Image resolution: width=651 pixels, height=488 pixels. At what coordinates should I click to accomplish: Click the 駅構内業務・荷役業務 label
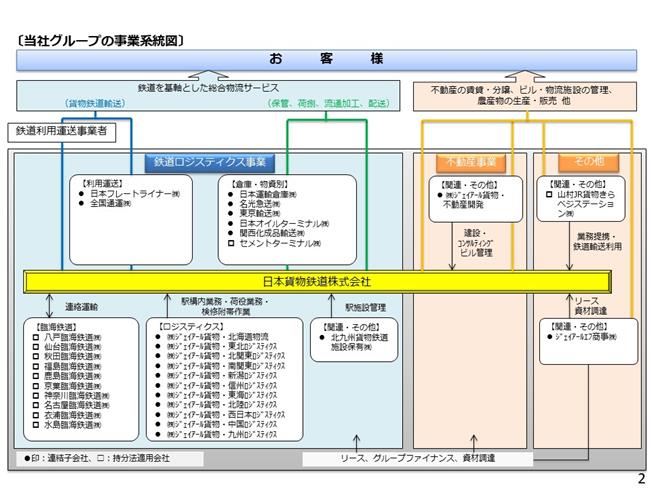225,306
